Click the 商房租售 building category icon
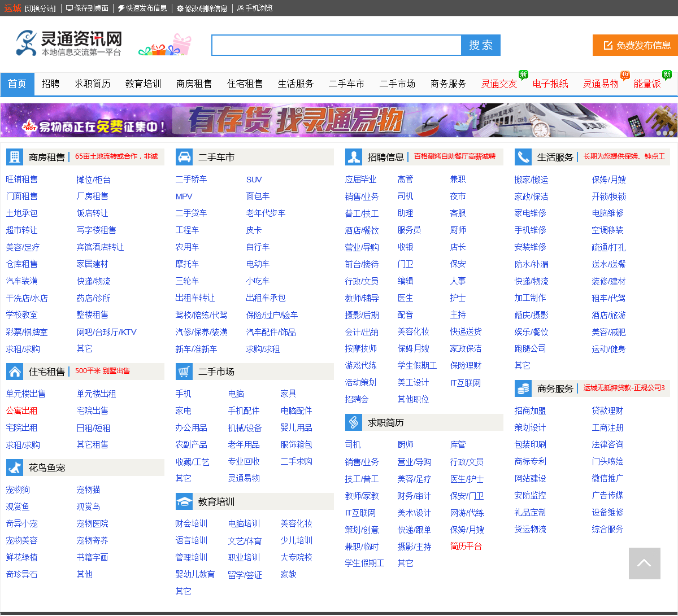678x616 pixels. point(15,157)
